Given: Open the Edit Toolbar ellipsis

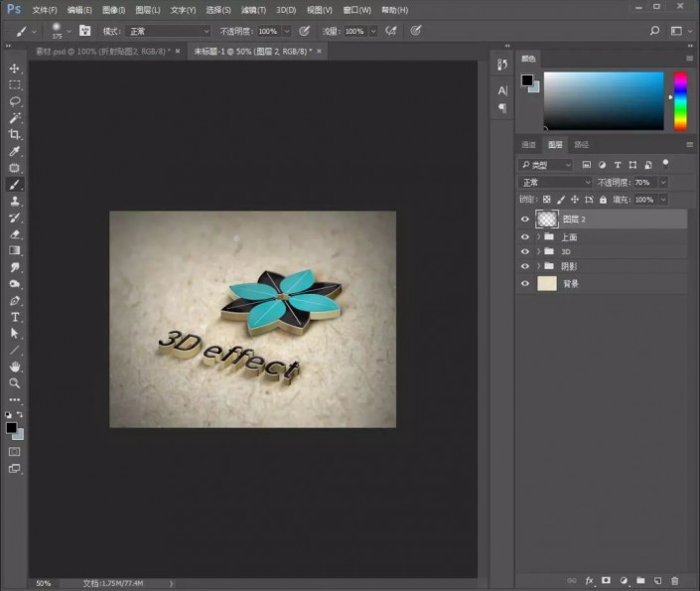Looking at the screenshot, I should (x=14, y=400).
